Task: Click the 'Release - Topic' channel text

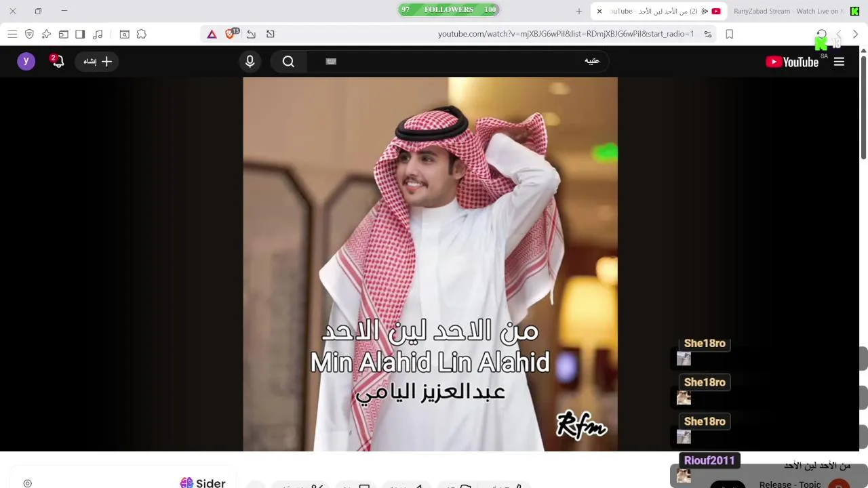Action: point(790,484)
